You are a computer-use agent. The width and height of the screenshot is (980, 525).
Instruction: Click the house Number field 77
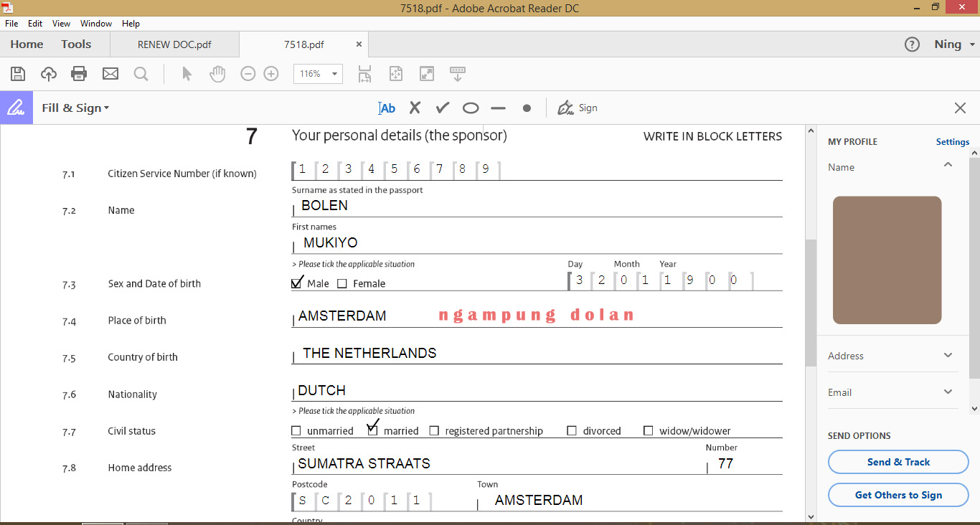click(745, 464)
